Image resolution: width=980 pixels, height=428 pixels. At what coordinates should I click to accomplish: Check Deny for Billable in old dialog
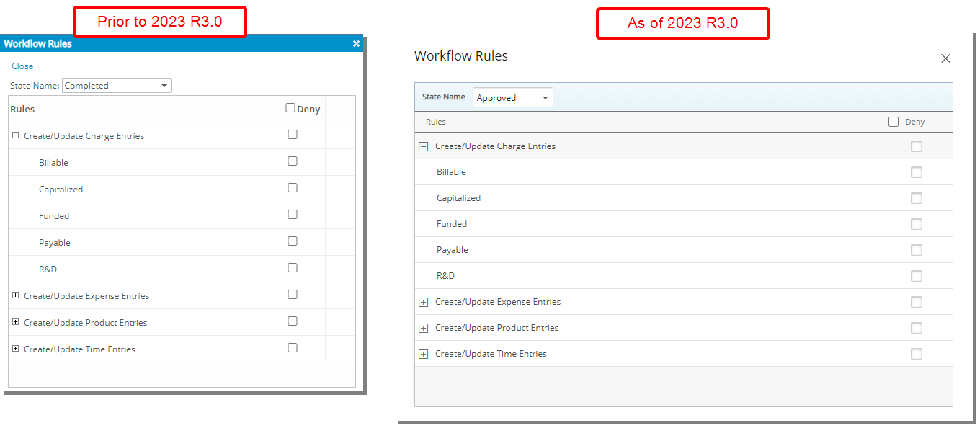[x=293, y=161]
